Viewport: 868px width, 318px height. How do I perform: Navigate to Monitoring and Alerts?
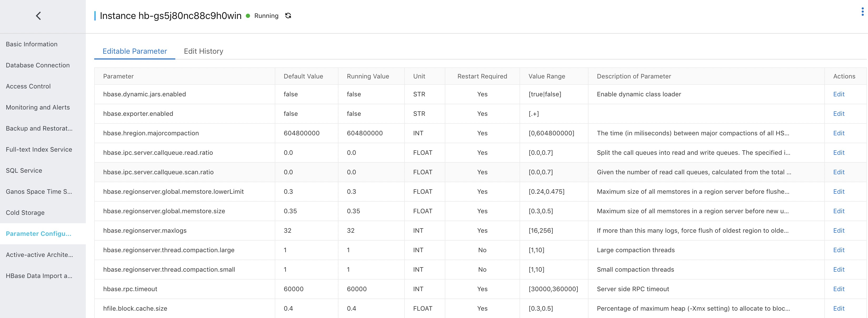[38, 107]
